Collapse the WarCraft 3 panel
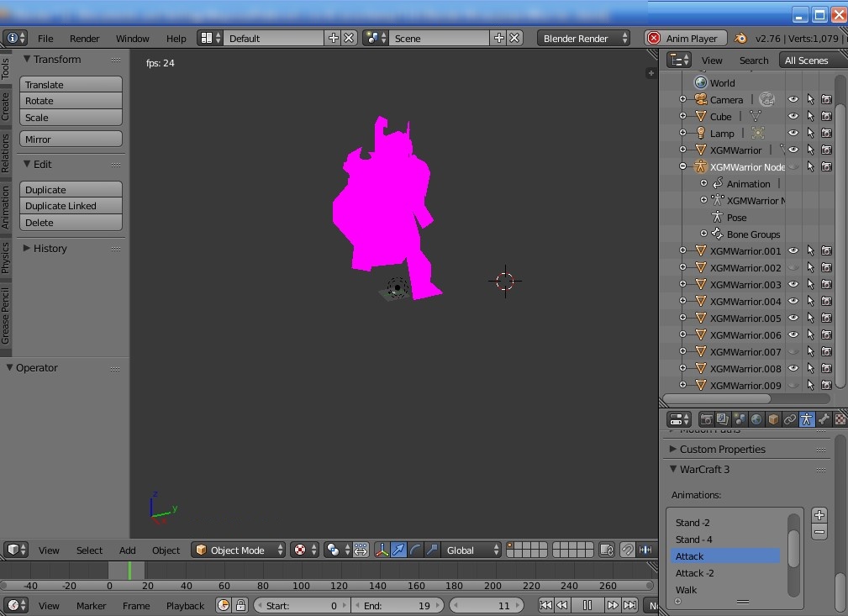Viewport: 848px width, 616px height. point(673,469)
